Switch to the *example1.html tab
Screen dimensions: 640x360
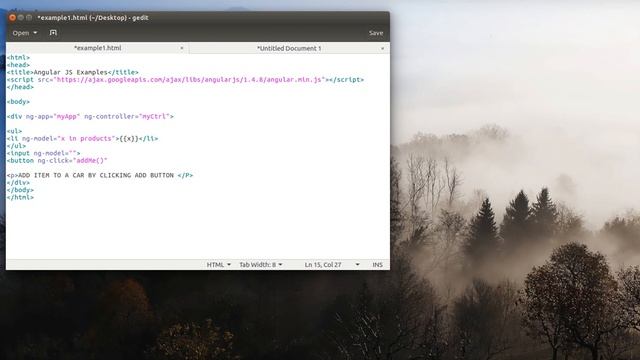[x=98, y=48]
